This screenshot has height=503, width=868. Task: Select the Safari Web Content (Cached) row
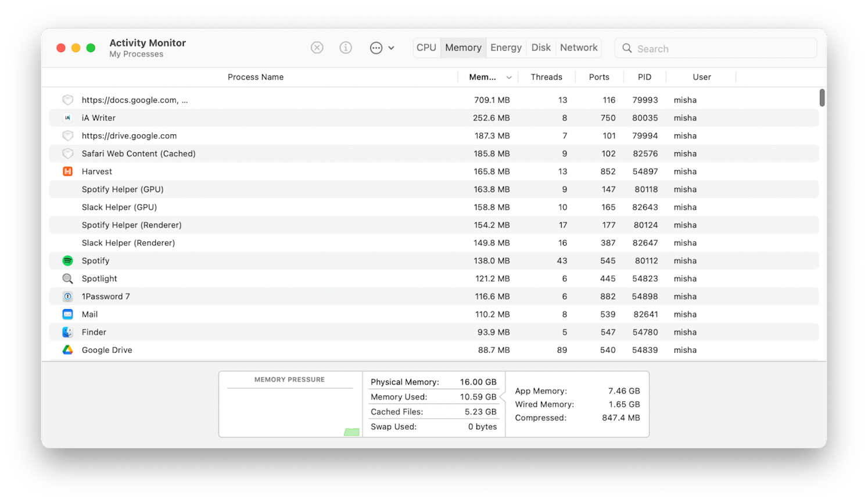(232, 153)
